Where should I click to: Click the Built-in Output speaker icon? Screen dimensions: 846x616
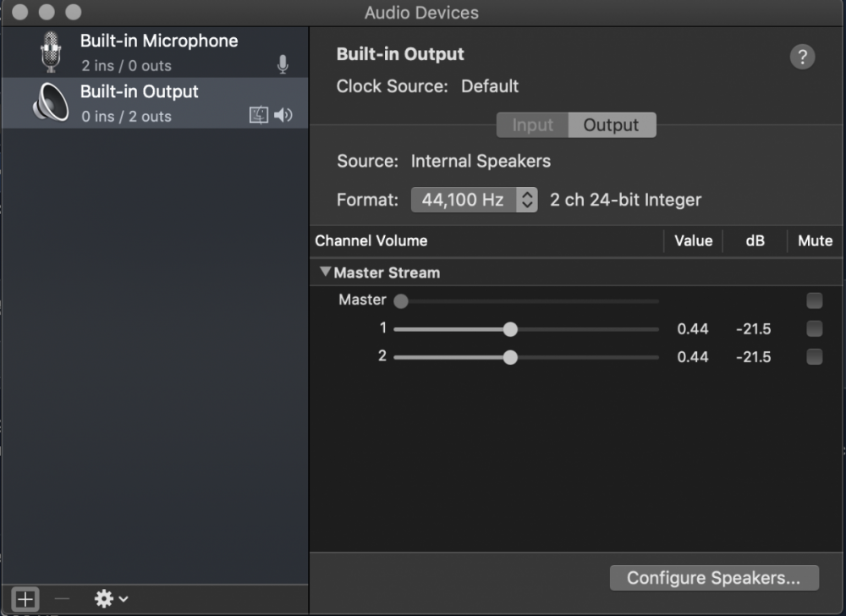(51, 103)
